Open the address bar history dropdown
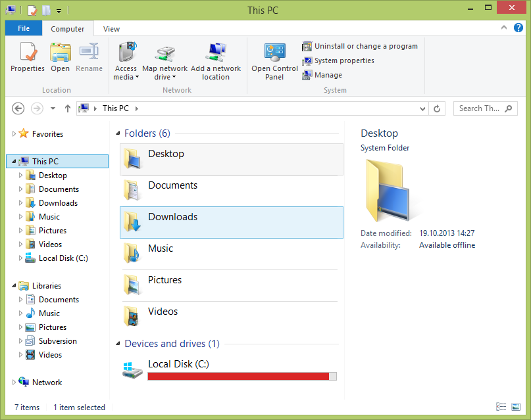531x420 pixels. click(422, 108)
